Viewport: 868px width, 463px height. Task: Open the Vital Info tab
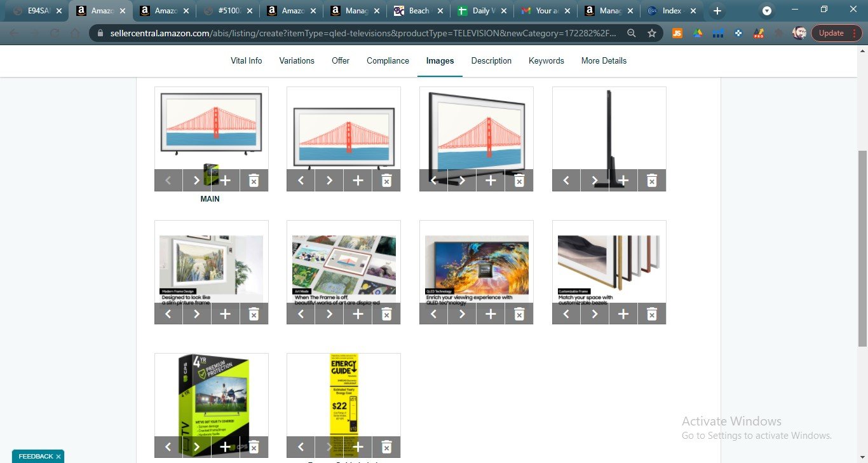246,61
